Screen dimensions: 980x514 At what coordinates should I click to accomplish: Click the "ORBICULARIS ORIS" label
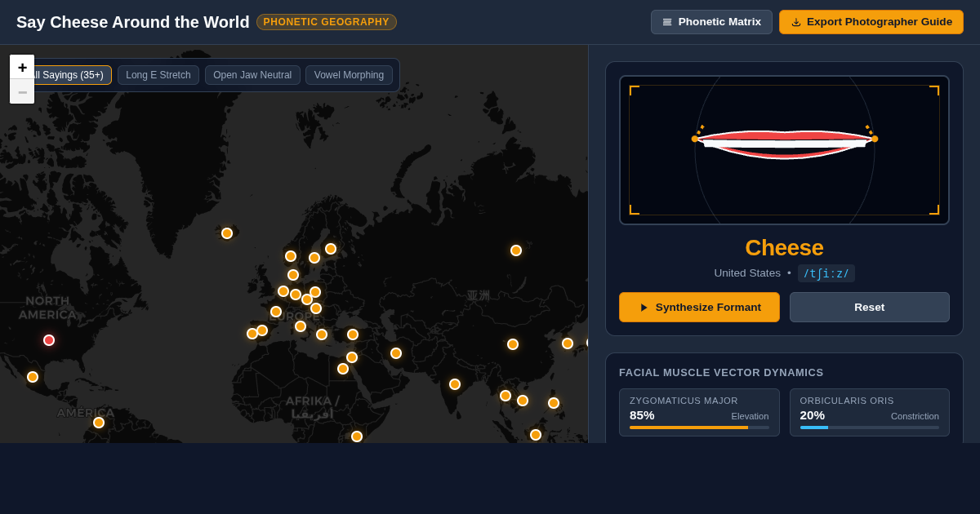847,401
